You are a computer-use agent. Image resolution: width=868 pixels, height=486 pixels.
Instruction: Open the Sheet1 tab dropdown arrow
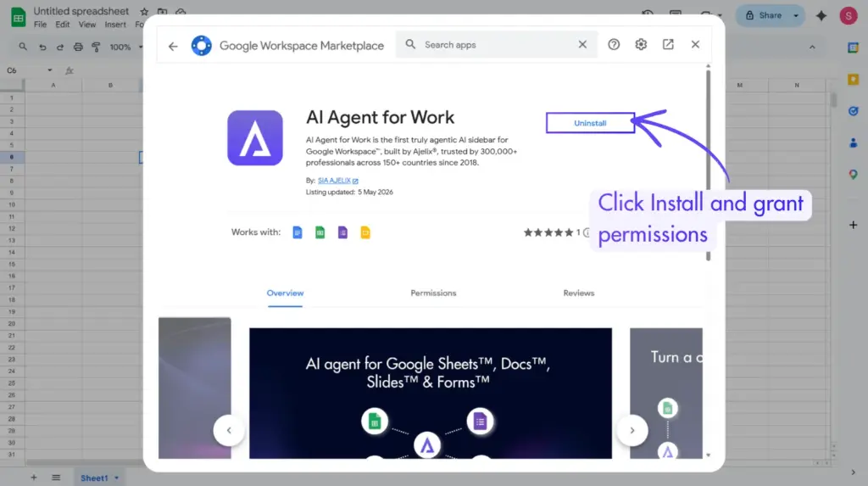point(117,478)
